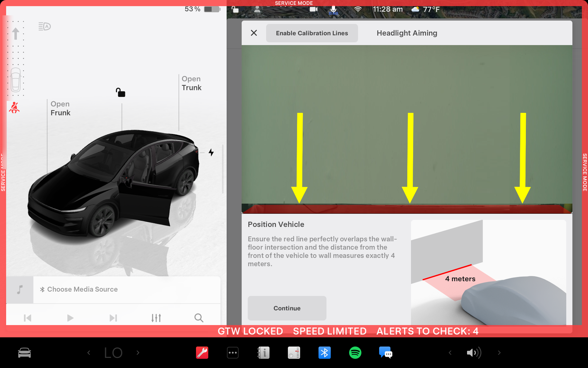Image resolution: width=588 pixels, height=368 pixels.
Task: Open the Spotify app in the dock
Action: (355, 353)
